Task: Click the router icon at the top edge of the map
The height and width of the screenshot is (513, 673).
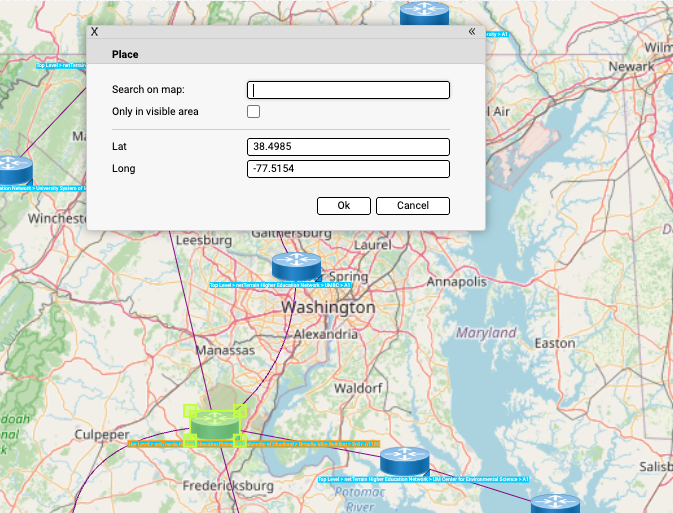Action: coord(424,13)
